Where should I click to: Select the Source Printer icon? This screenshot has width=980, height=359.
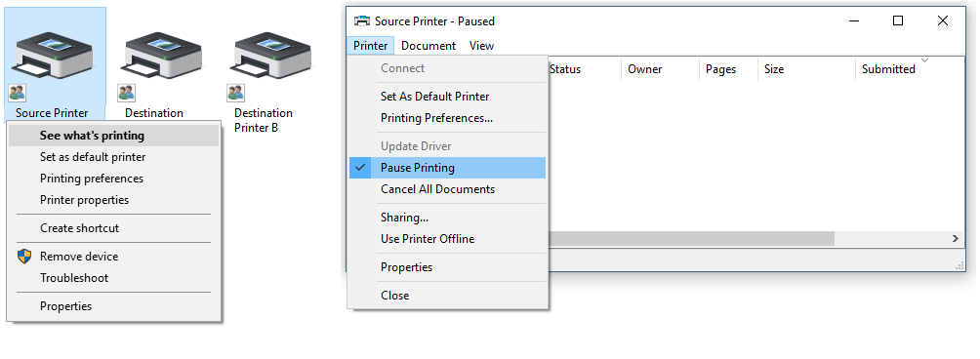point(53,56)
